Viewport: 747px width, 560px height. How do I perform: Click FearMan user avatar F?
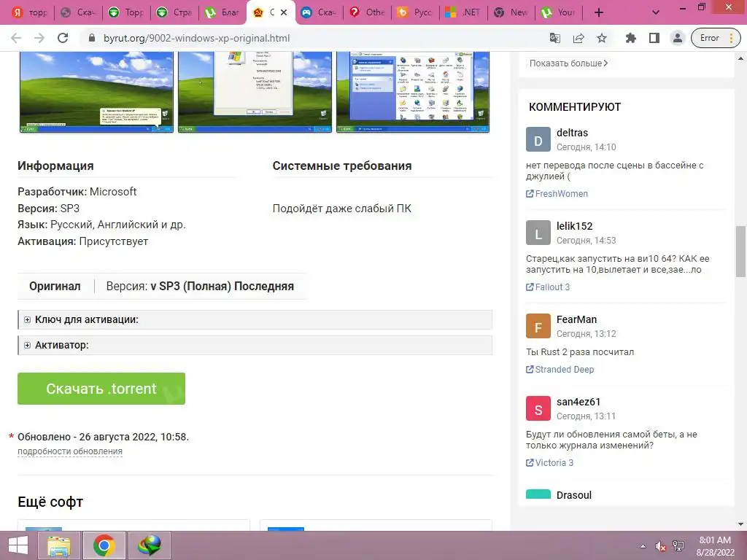[x=538, y=326]
